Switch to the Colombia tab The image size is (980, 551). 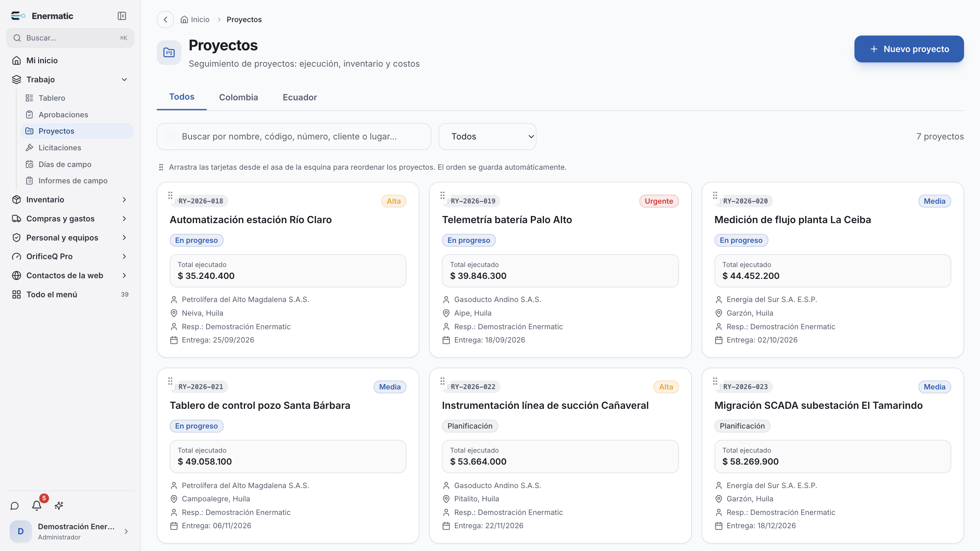(x=239, y=97)
